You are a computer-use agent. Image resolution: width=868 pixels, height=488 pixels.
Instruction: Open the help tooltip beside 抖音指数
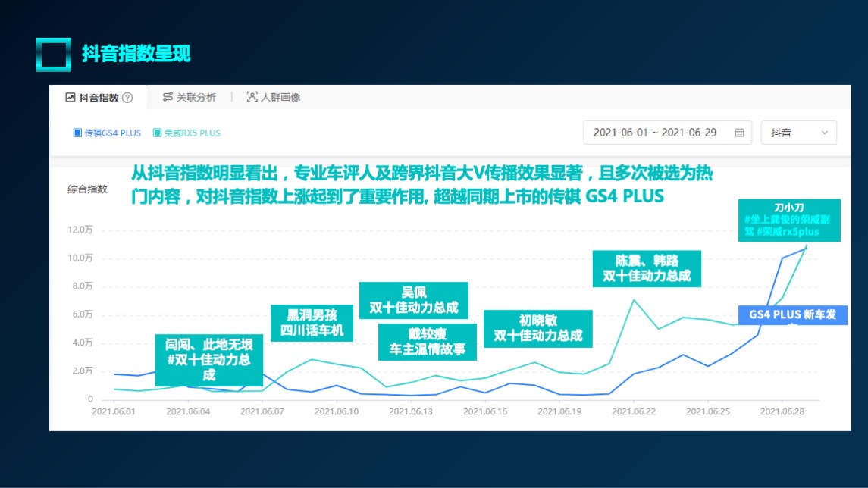tap(127, 97)
